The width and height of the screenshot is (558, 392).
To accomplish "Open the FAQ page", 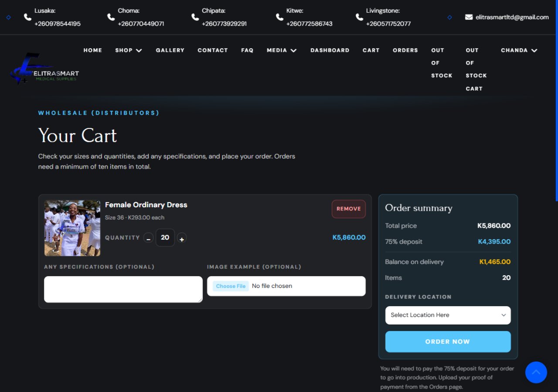I will (x=247, y=50).
